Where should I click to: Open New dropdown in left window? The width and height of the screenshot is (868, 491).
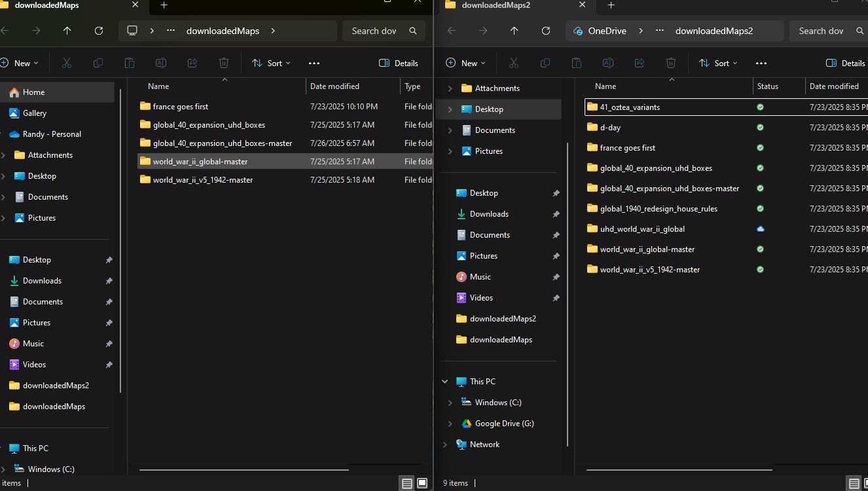pos(20,64)
